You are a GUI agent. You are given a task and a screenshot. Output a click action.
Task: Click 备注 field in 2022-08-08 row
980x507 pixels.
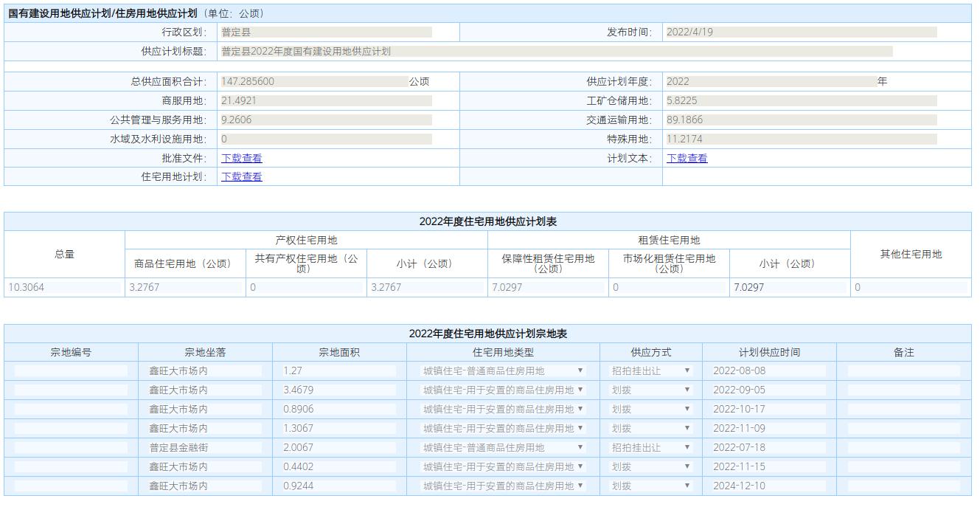tap(903, 370)
